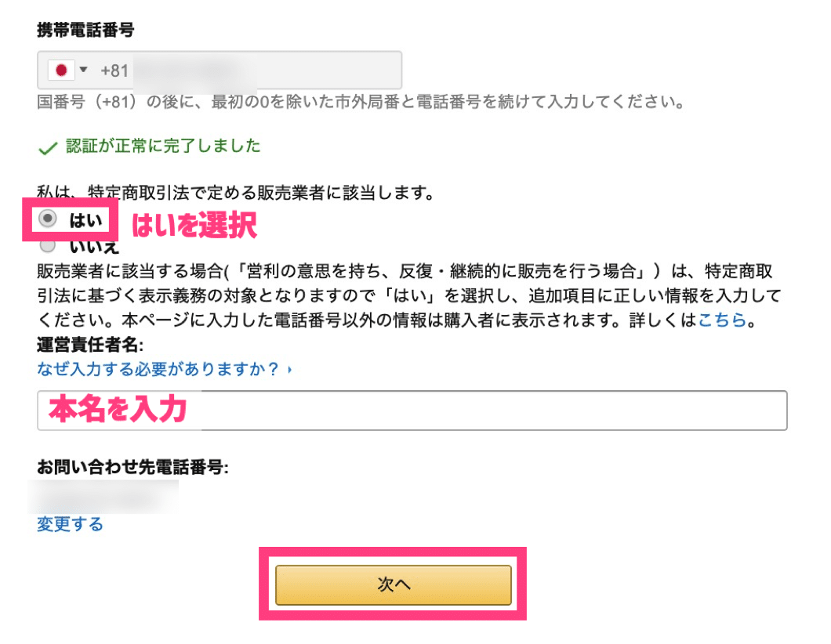Select the いいえ radio button

point(48,246)
